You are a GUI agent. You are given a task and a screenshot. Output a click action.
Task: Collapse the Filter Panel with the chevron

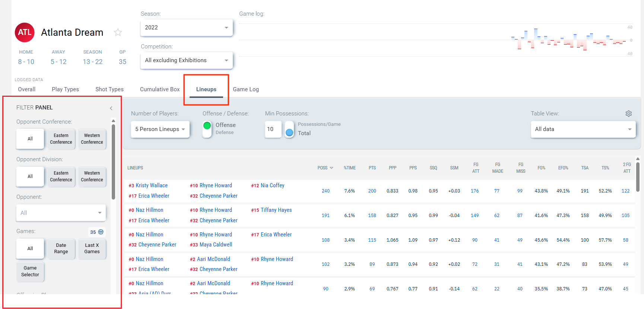111,108
